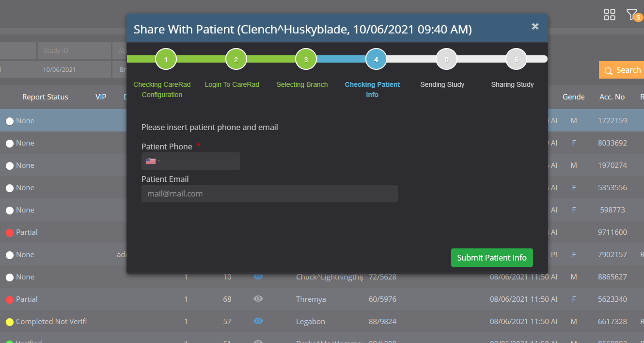Click step 4 Checking Patient Info circle
644x343 pixels.
coord(376,60)
